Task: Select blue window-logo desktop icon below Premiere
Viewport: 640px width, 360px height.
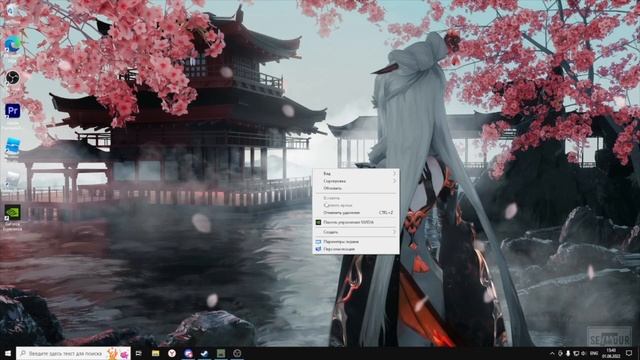Action: click(13, 146)
